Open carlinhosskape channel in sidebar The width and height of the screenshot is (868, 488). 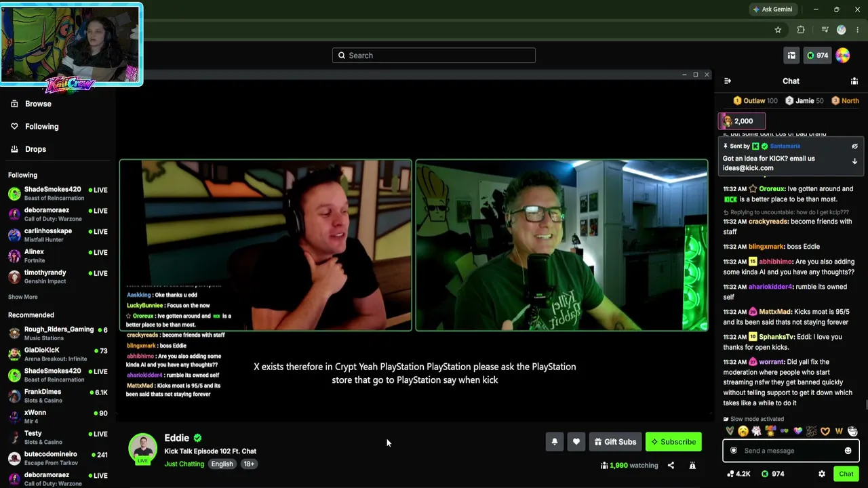[x=58, y=235]
